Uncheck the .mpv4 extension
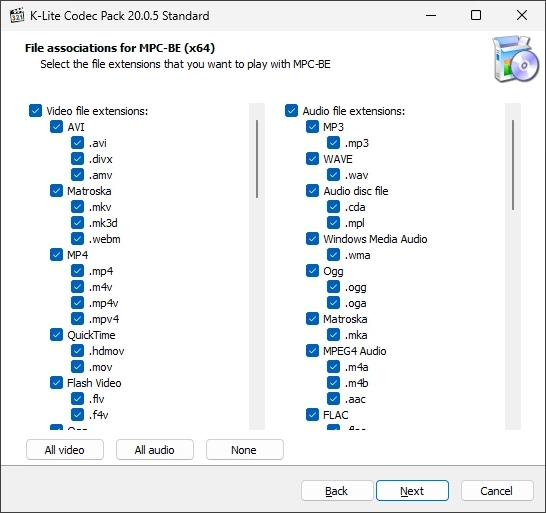This screenshot has height=513, width=546. point(77,319)
